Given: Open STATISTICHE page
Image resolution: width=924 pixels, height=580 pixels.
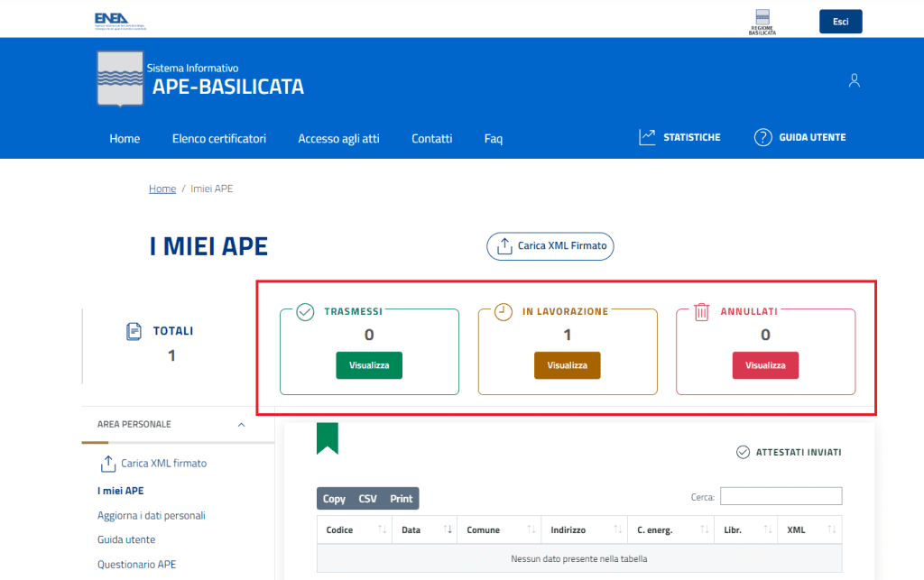Looking at the screenshot, I should 691,137.
